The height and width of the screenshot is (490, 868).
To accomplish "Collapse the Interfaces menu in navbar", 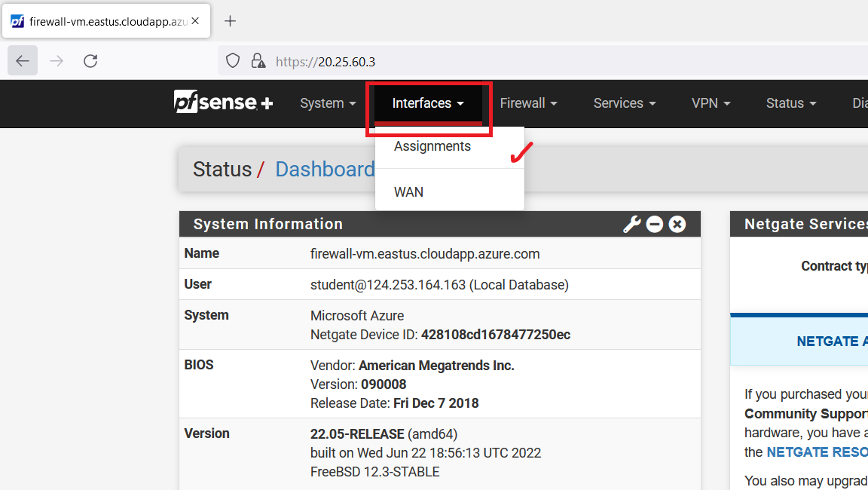I will click(x=428, y=103).
